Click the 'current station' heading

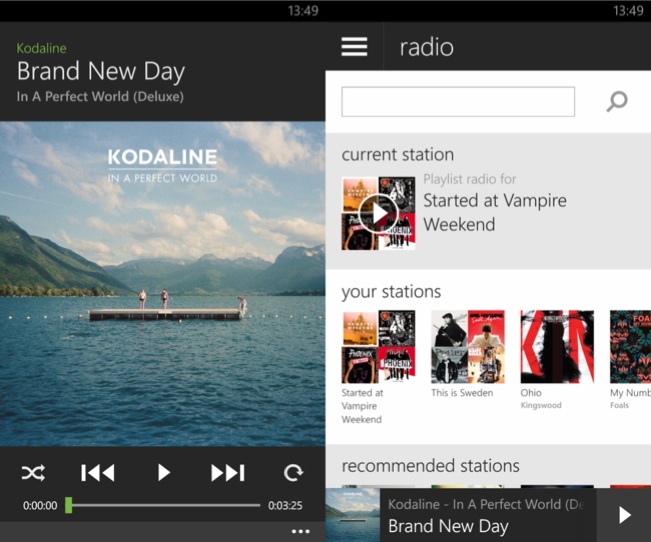397,155
